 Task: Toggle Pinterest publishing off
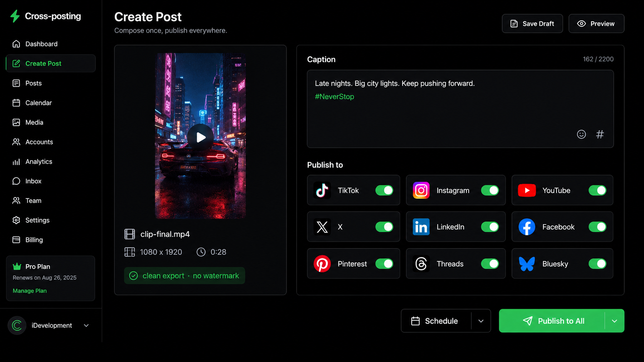(x=384, y=264)
